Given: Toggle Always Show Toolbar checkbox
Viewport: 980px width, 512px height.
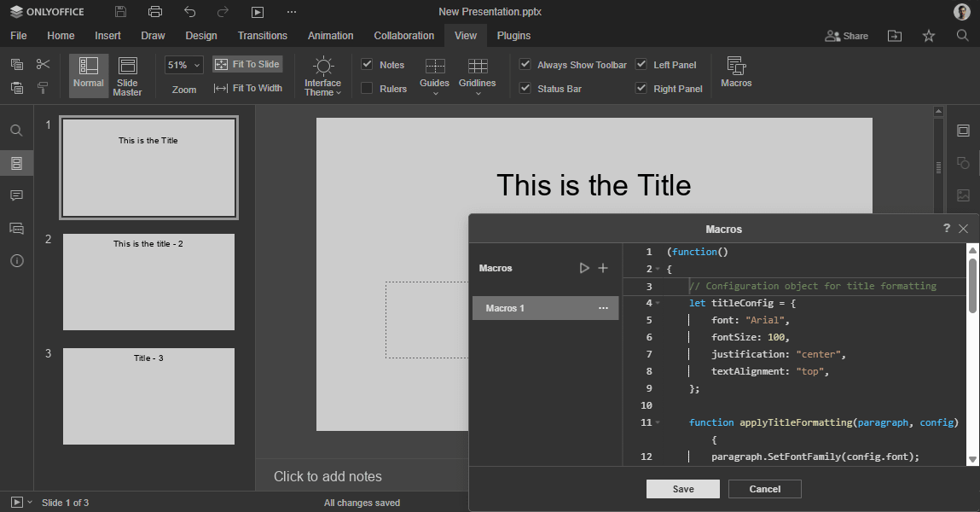Looking at the screenshot, I should pyautogui.click(x=525, y=64).
